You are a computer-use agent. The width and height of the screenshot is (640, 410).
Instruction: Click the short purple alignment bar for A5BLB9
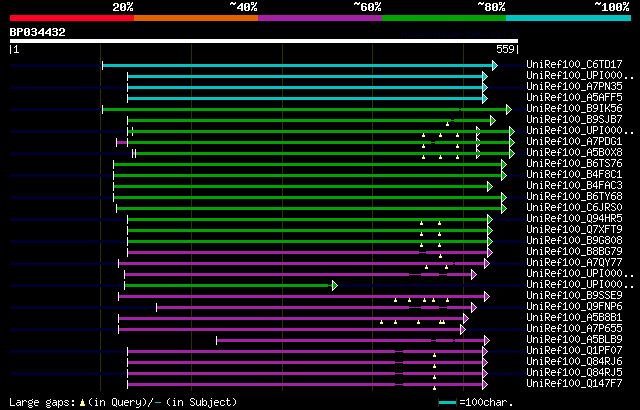click(x=350, y=341)
